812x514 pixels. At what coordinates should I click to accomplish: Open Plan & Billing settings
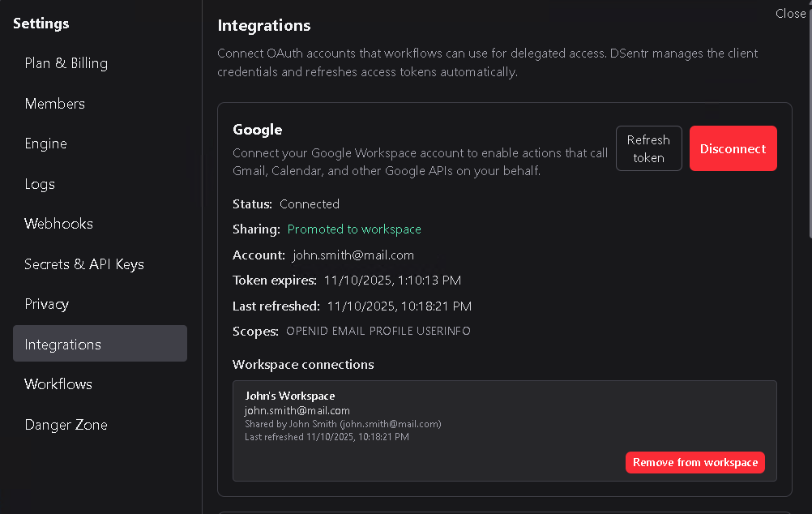point(66,63)
